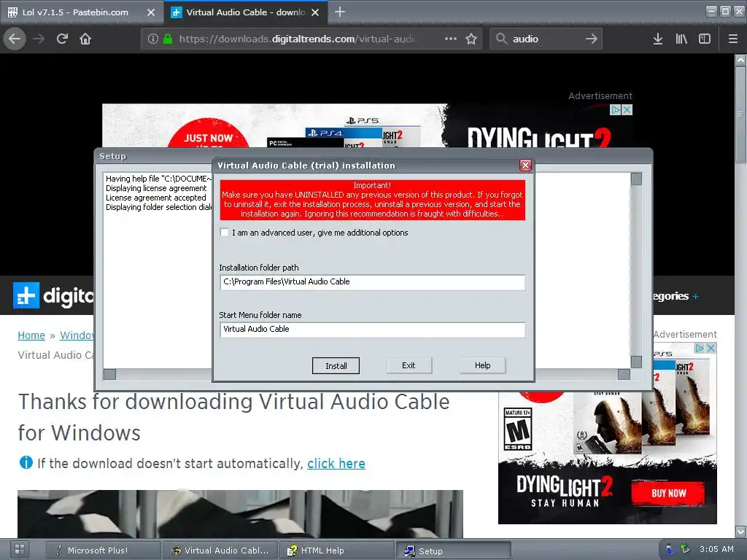Image resolution: width=747 pixels, height=560 pixels.
Task: Close the Virtual Audio Cable browser tab
Action: [315, 12]
